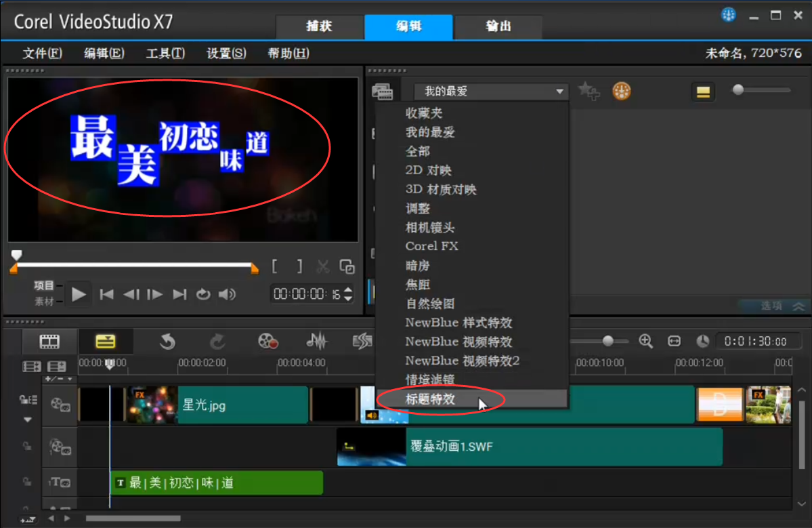Step to the previous frame
812x528 pixels.
pyautogui.click(x=131, y=294)
